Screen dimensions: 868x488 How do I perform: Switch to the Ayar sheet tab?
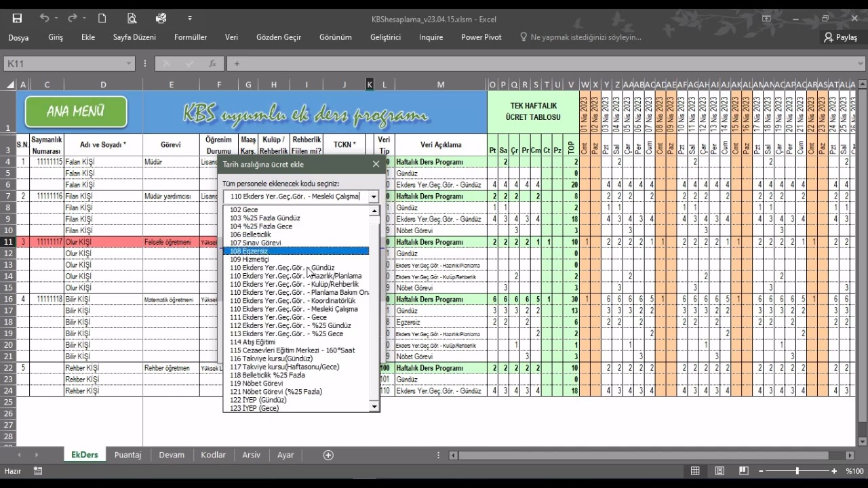[285, 455]
